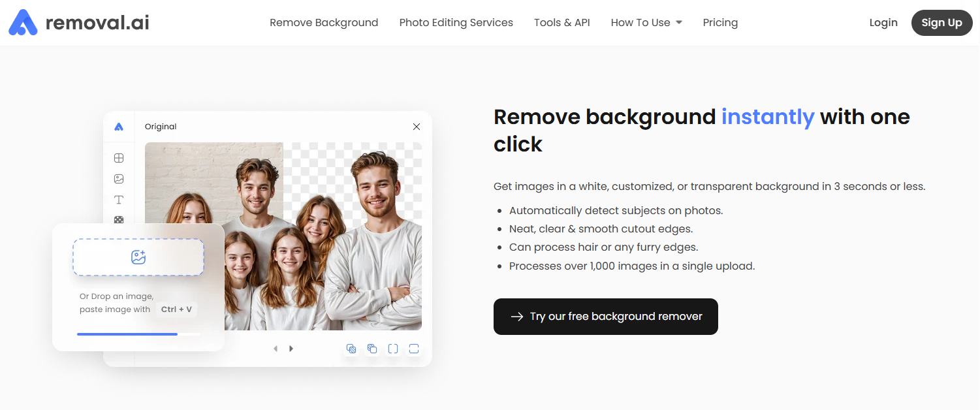Click the group photo preview image
This screenshot has width=980, height=410.
coord(283,236)
